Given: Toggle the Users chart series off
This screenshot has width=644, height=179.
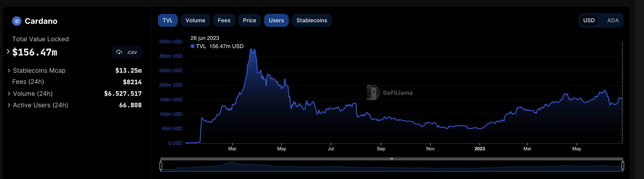Looking at the screenshot, I should tap(276, 21).
